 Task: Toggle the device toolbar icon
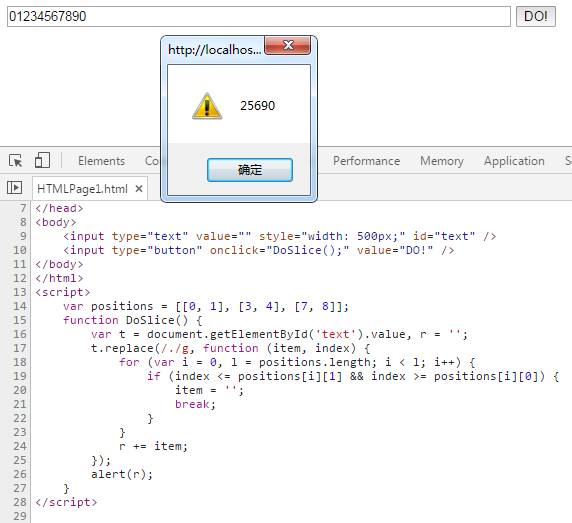pos(42,160)
